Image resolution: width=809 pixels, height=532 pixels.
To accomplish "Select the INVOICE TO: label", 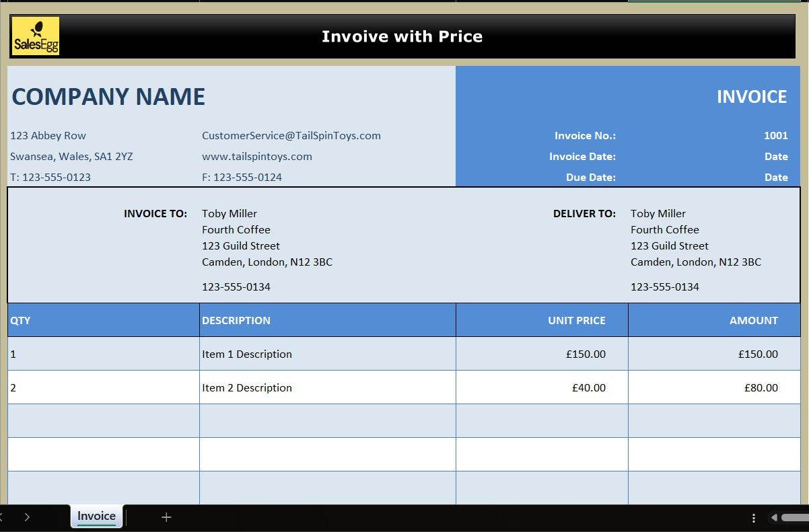I will point(155,213).
